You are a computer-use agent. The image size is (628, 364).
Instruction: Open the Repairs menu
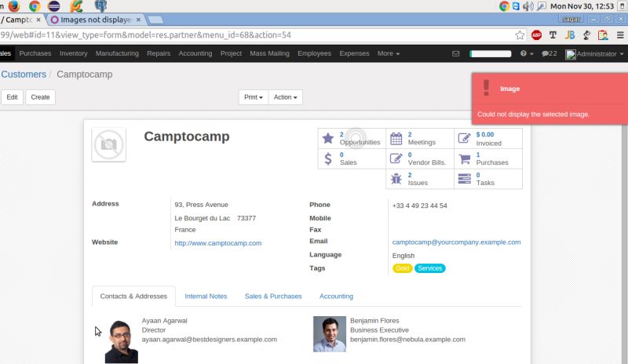click(159, 53)
